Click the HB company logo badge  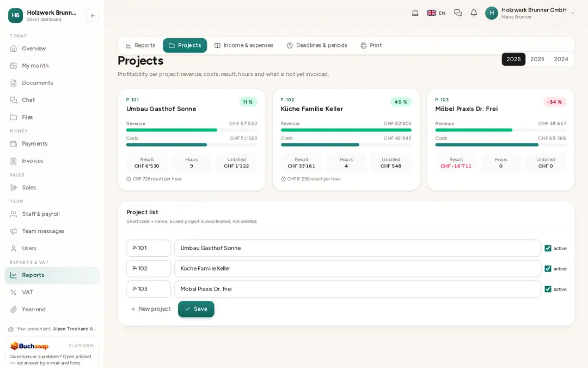click(x=15, y=15)
